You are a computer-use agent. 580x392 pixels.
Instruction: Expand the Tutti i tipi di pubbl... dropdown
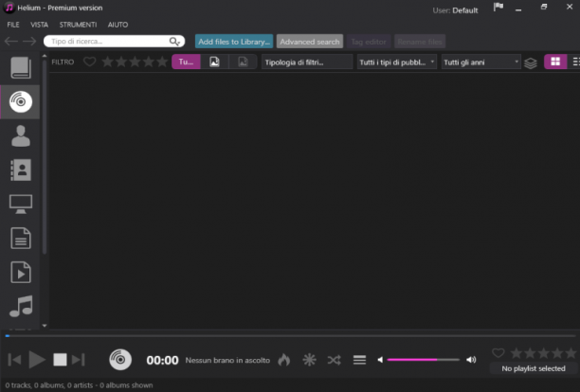(396, 62)
